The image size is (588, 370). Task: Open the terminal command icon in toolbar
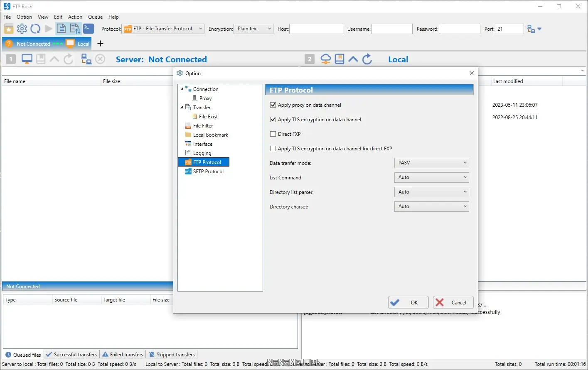click(x=89, y=29)
